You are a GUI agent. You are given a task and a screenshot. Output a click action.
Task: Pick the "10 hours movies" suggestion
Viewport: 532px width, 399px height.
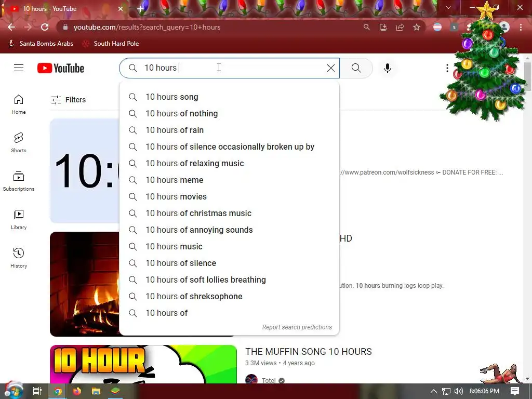(x=229, y=197)
